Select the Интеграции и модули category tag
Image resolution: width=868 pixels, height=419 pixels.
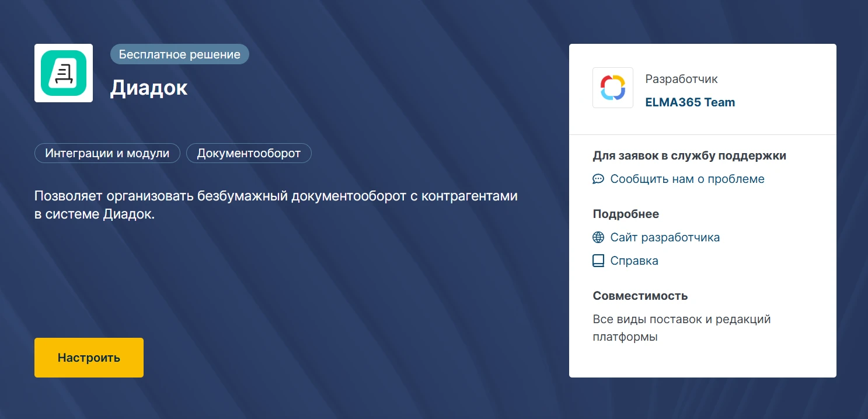tap(107, 154)
